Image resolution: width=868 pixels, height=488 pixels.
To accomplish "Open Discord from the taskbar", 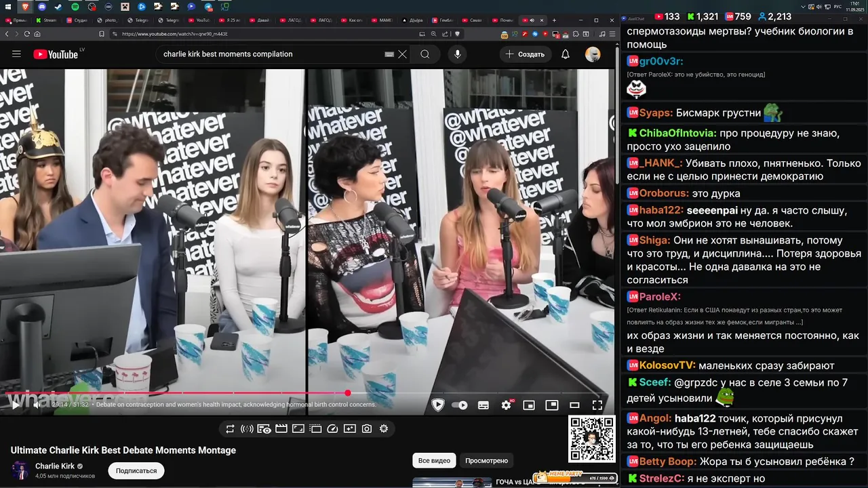I will (41, 6).
